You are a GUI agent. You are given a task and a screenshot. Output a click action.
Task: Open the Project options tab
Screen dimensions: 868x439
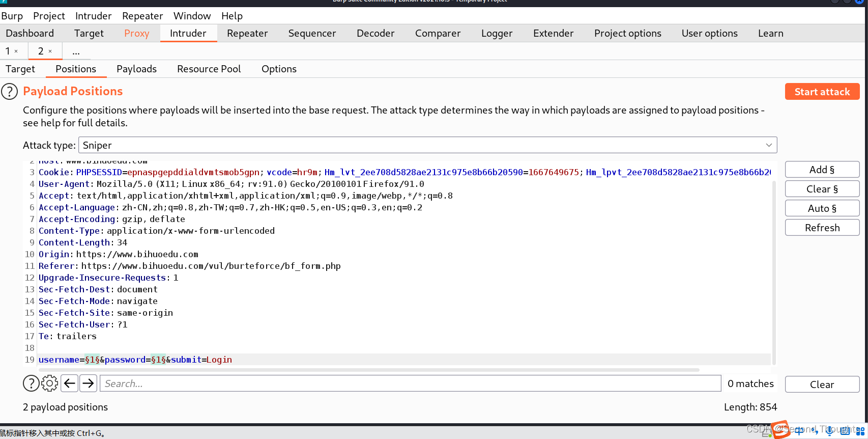click(x=627, y=33)
